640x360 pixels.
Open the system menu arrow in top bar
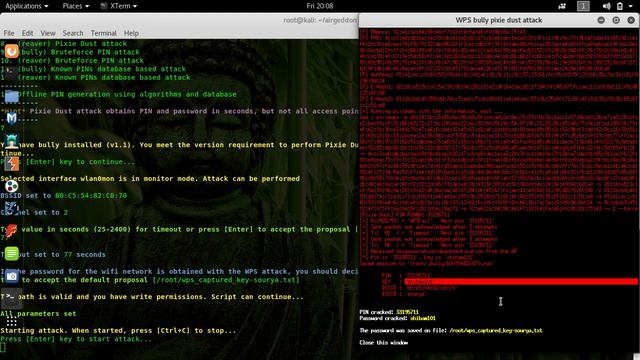tap(632, 6)
